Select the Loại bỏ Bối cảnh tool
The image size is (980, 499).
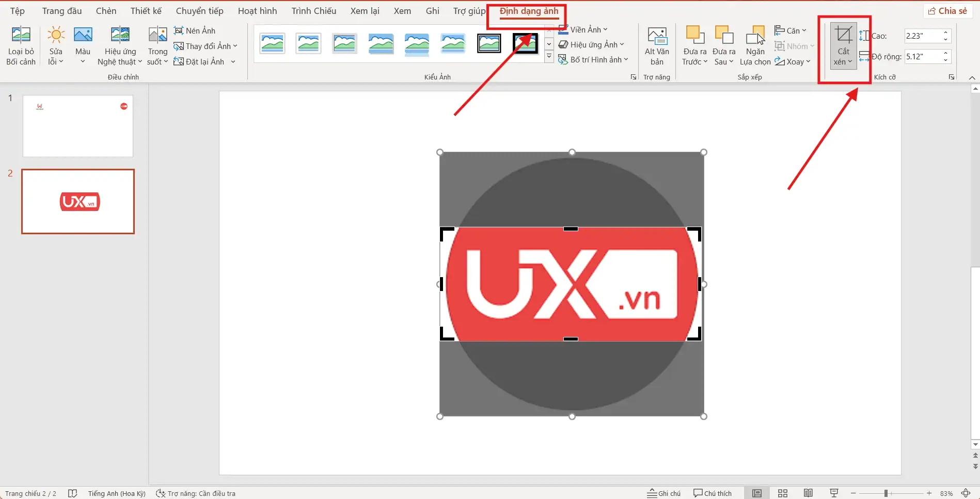(21, 44)
